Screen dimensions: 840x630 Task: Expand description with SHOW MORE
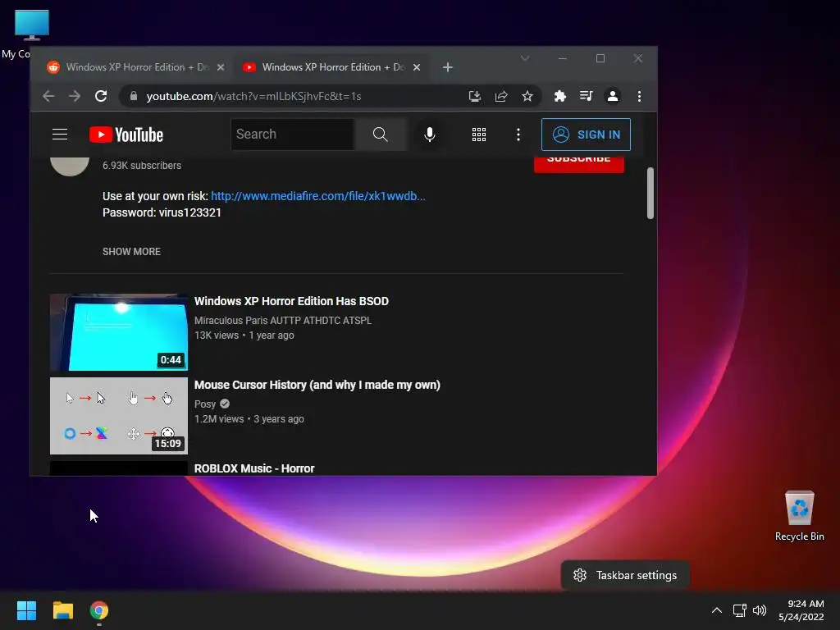pyautogui.click(x=131, y=252)
